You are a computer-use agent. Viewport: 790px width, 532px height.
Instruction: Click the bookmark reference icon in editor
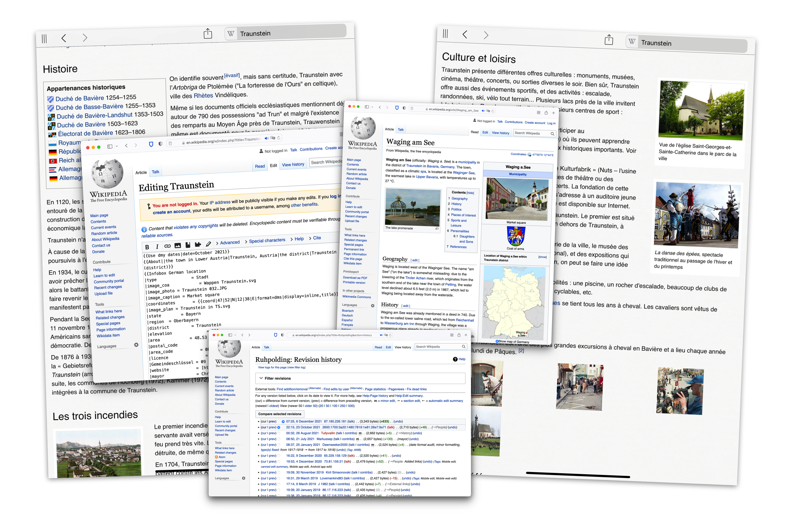(188, 245)
